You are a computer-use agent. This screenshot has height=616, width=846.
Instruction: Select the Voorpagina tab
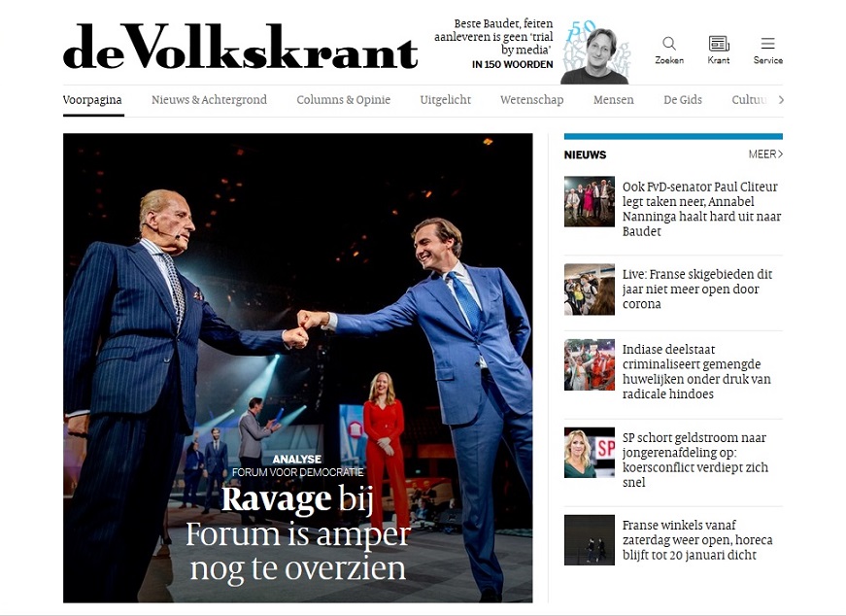coord(92,100)
